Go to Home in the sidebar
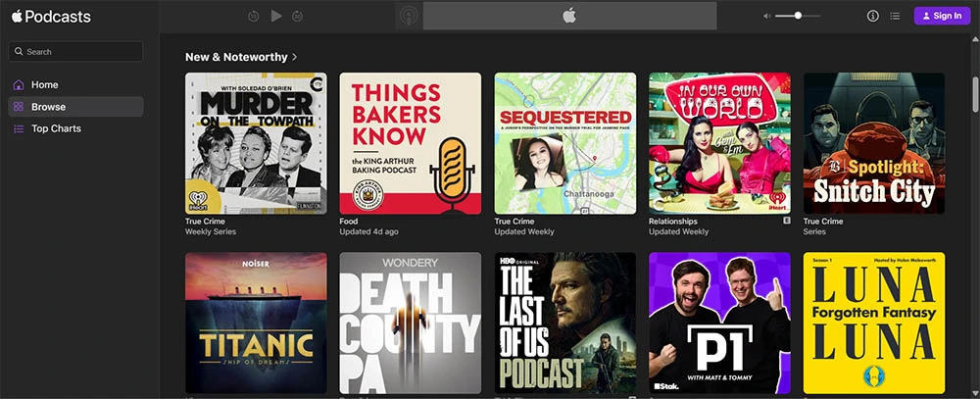Viewport: 980px width, 399px height. pos(75,84)
